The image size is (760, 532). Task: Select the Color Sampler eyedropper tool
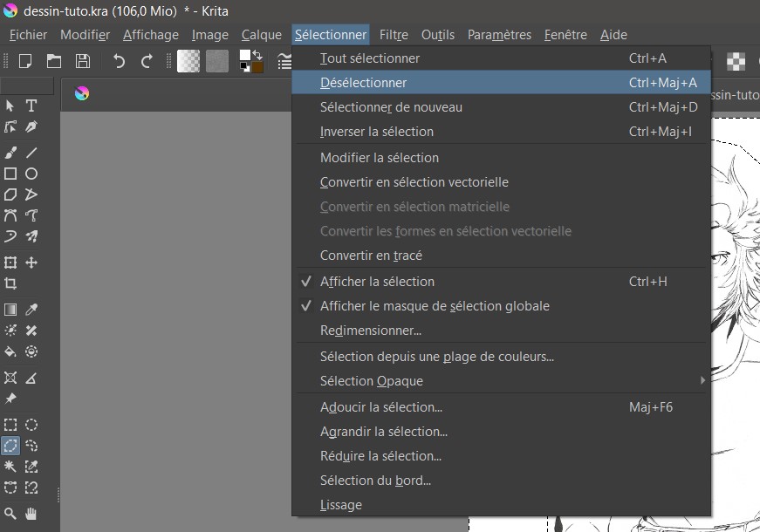31,309
